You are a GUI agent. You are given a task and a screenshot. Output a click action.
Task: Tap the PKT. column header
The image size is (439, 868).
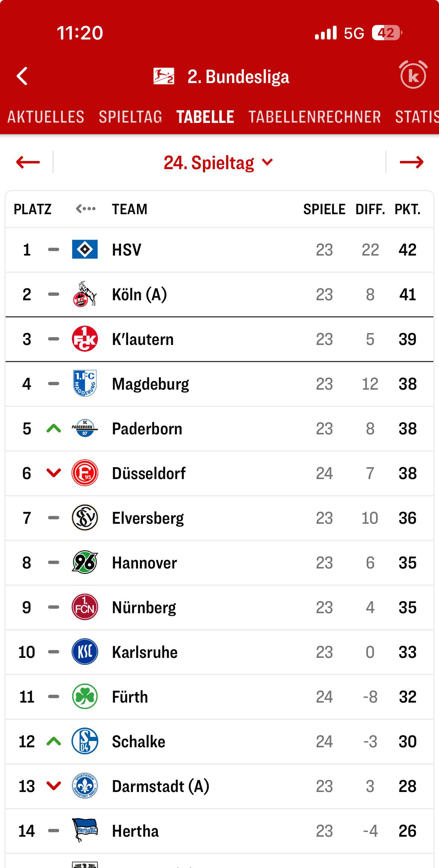(x=407, y=209)
